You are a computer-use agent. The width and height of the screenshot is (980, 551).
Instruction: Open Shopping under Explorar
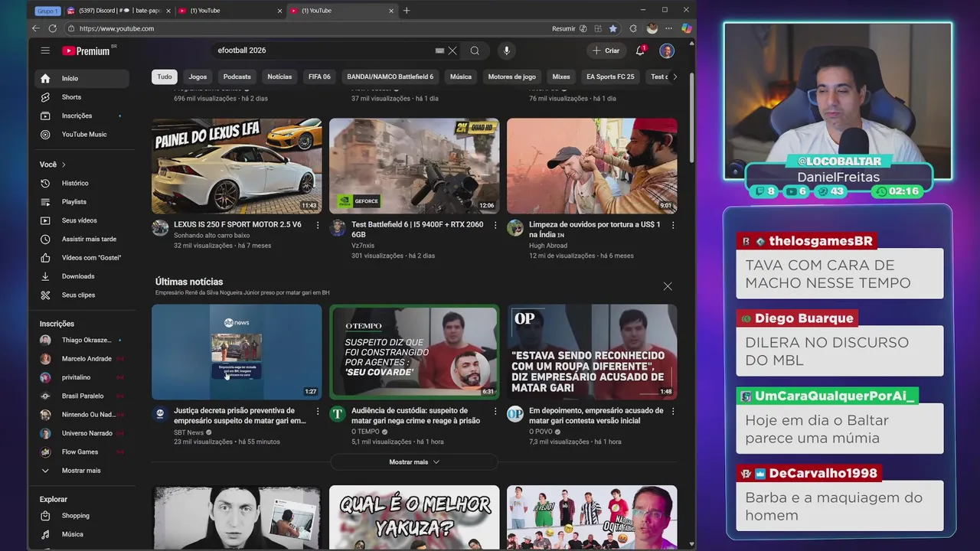82,516
